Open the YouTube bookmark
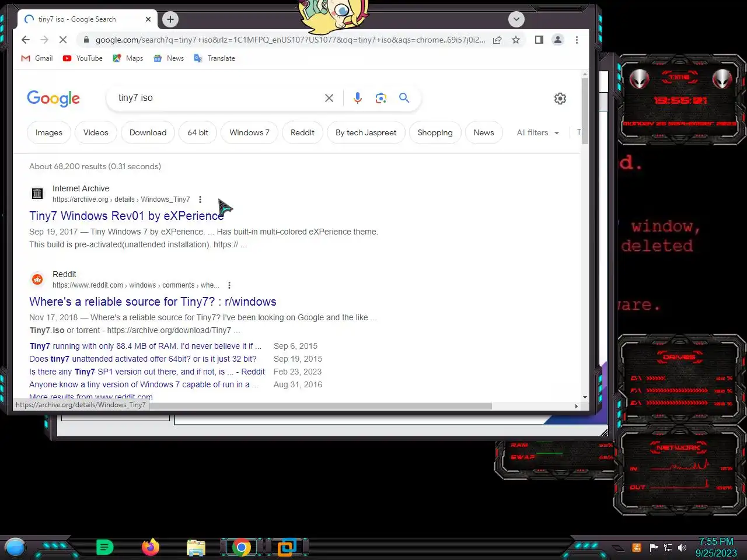 click(x=83, y=58)
